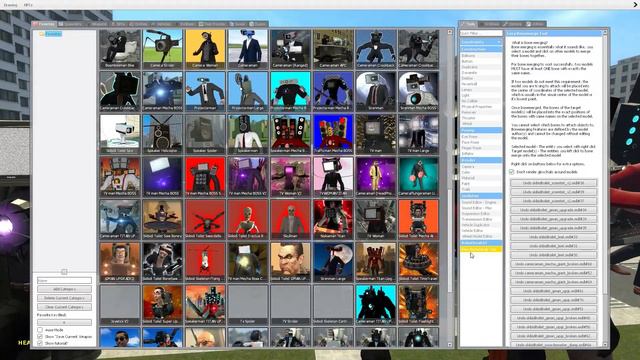
Task: Click the small button below the Favorites bind label
Action: pos(64,322)
